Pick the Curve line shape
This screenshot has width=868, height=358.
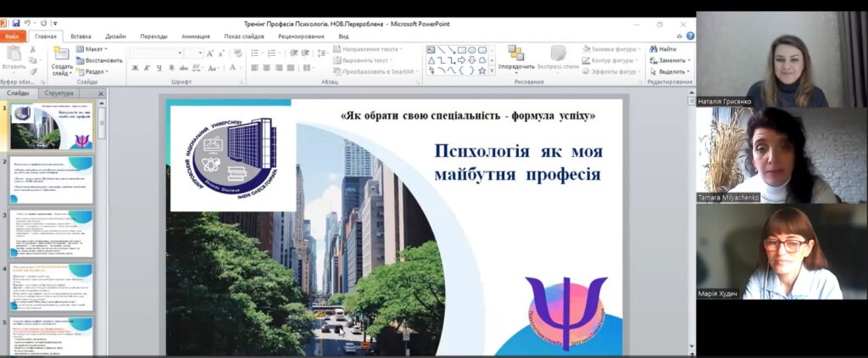pyautogui.click(x=451, y=70)
